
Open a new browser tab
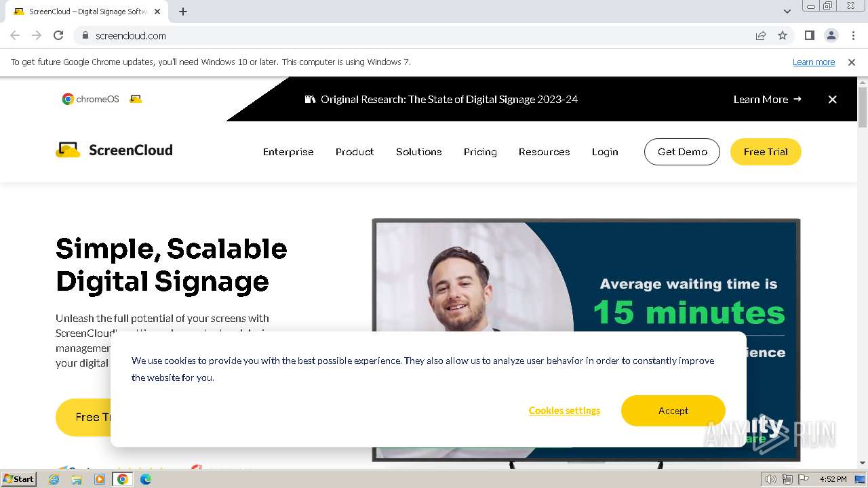pos(183,12)
